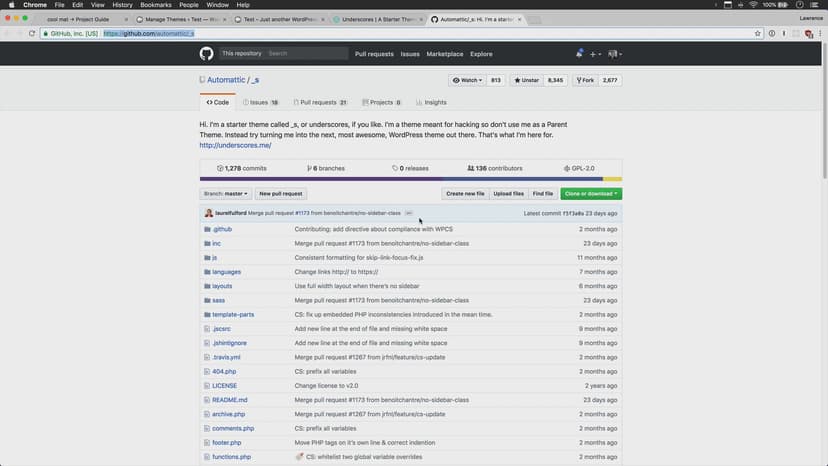Switch to the Underscores browser tab

[x=378, y=20]
